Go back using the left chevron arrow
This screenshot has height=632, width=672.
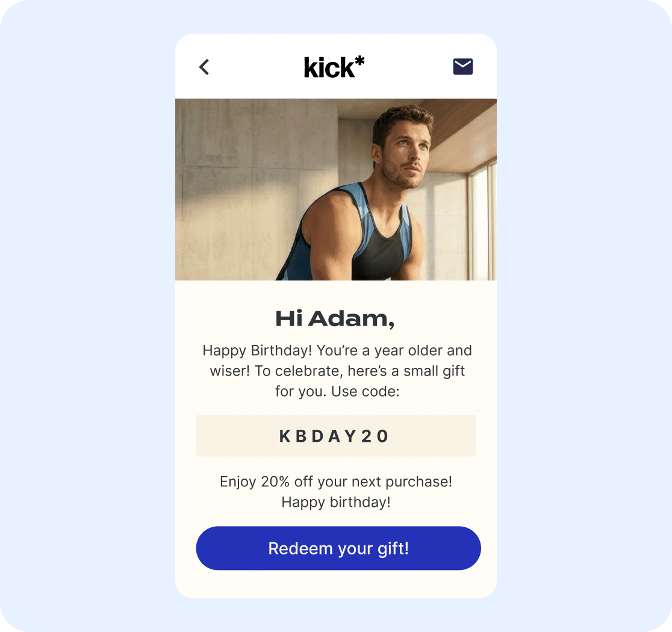204,67
